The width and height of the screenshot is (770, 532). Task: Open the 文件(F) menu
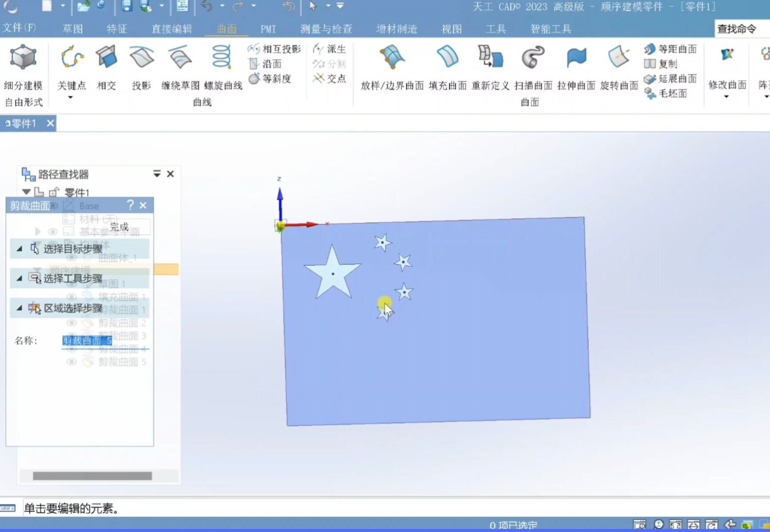coord(19,28)
